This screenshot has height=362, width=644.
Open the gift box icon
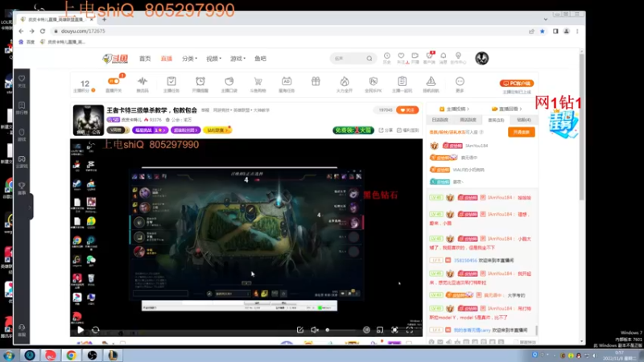click(x=316, y=81)
